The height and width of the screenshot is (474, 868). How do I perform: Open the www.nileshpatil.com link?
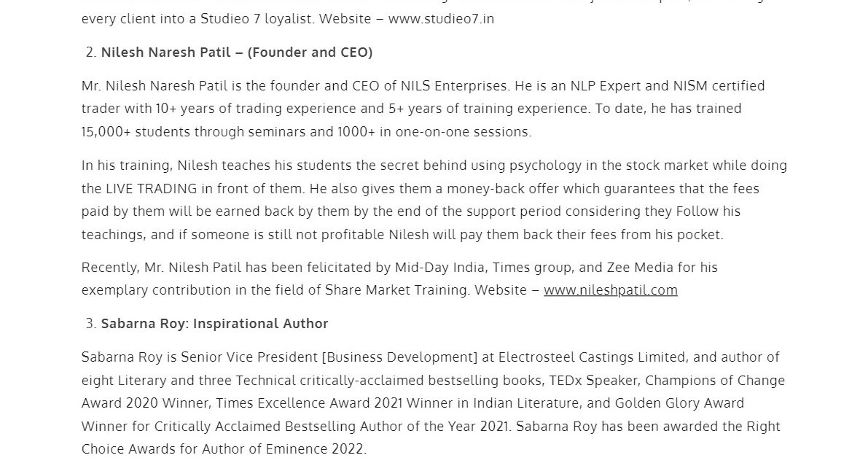coord(610,290)
